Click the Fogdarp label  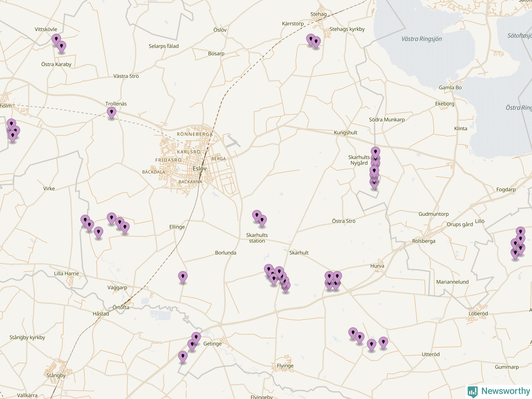click(x=506, y=190)
